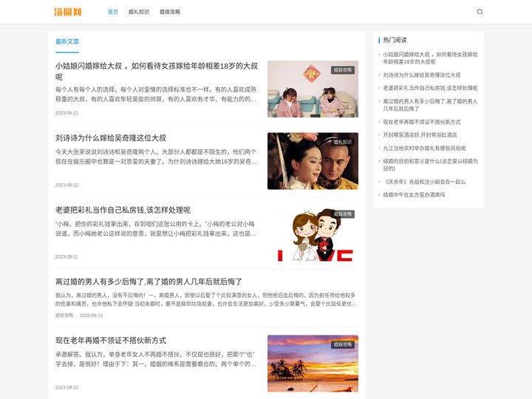
Task: Click the costume drama couple thumbnail
Action: point(313,161)
